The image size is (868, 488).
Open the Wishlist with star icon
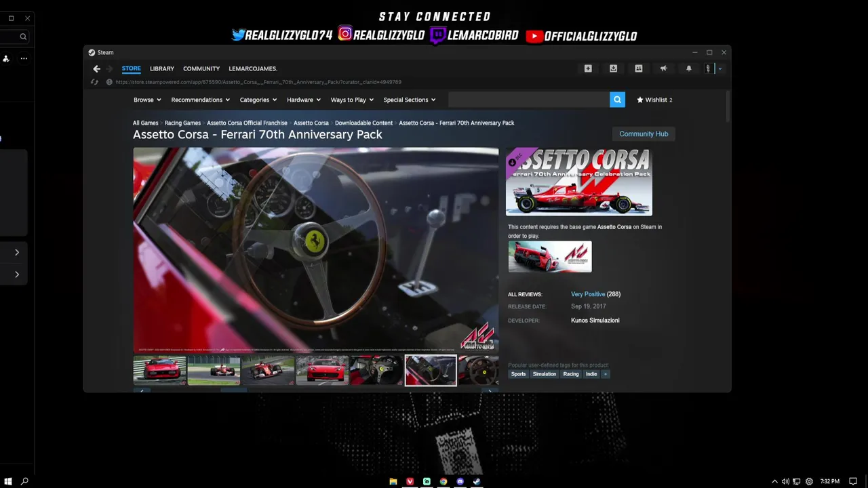click(x=654, y=100)
